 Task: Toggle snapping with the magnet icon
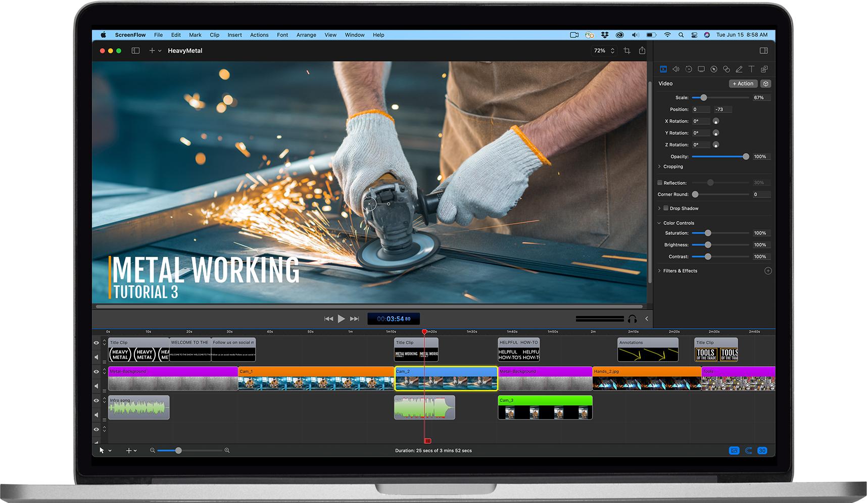click(748, 450)
